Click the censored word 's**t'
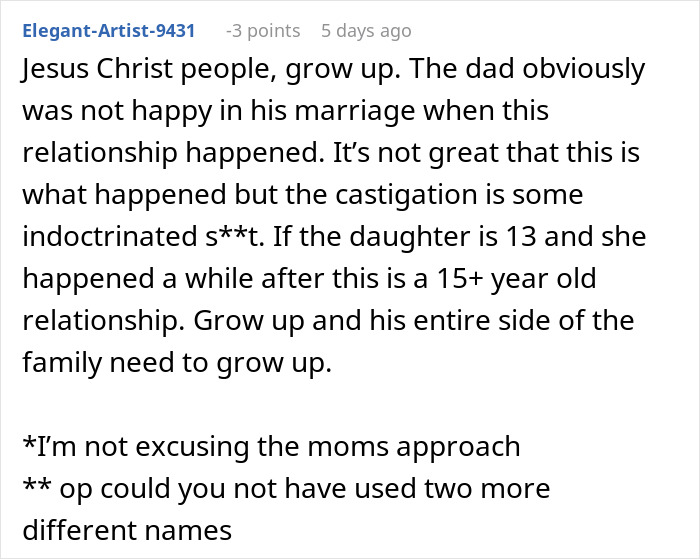This screenshot has width=700, height=559. (234, 236)
